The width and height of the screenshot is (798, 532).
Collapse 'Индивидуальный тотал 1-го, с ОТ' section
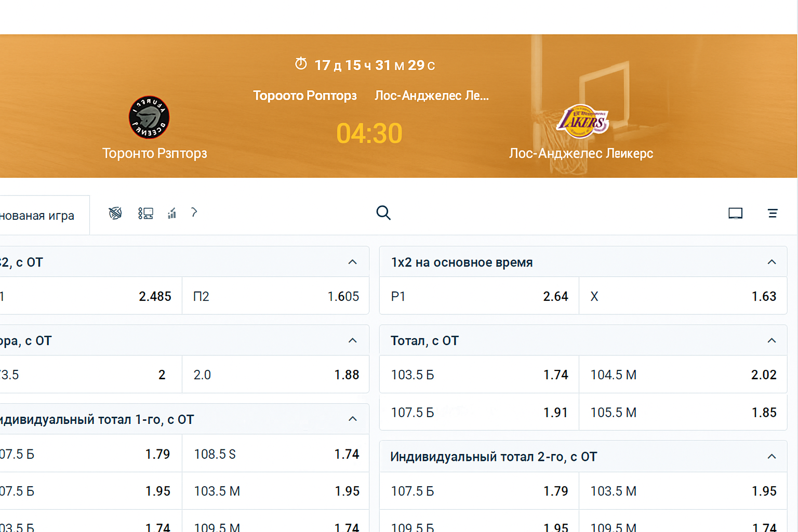pyautogui.click(x=352, y=419)
